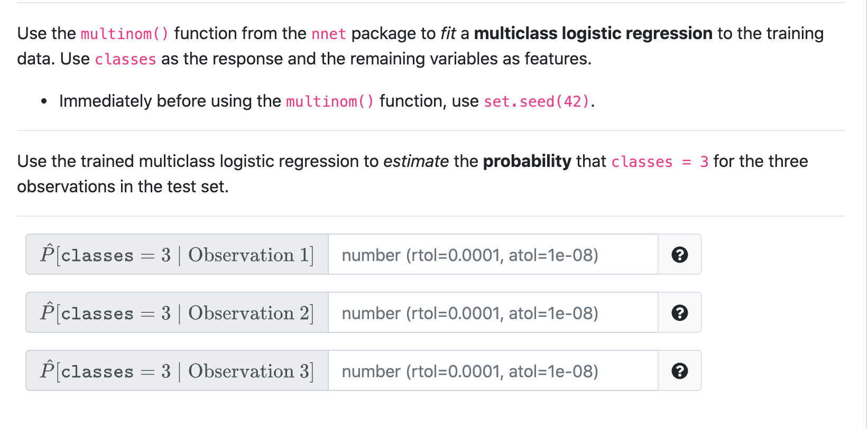Click the help icon for Observation 1
The width and height of the screenshot is (868, 429).
click(x=679, y=255)
